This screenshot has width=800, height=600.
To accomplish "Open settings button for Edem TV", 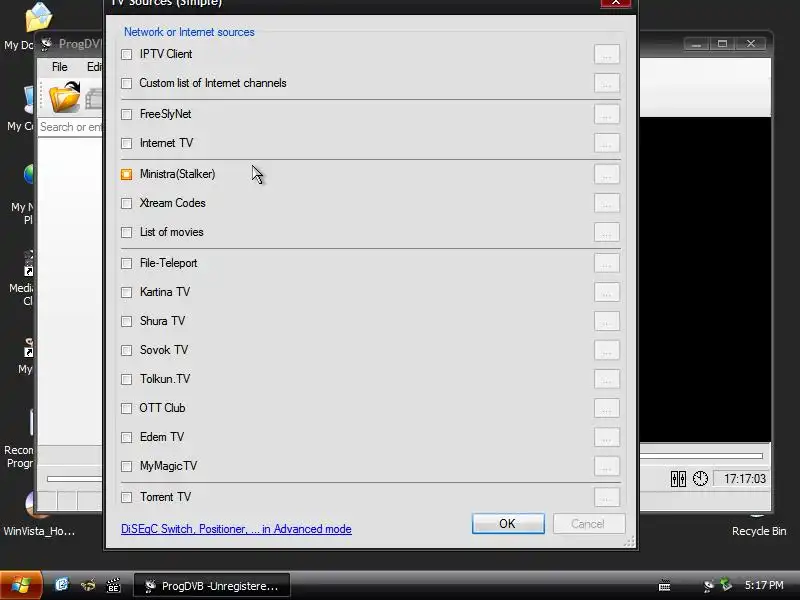I will point(607,438).
